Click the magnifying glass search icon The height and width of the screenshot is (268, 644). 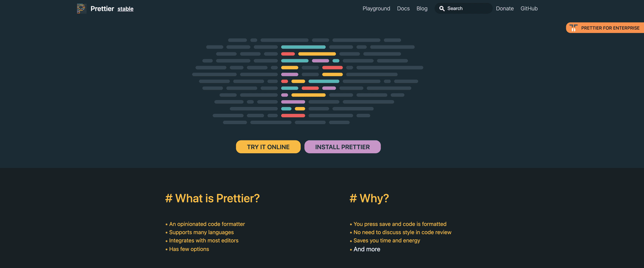[x=442, y=9]
